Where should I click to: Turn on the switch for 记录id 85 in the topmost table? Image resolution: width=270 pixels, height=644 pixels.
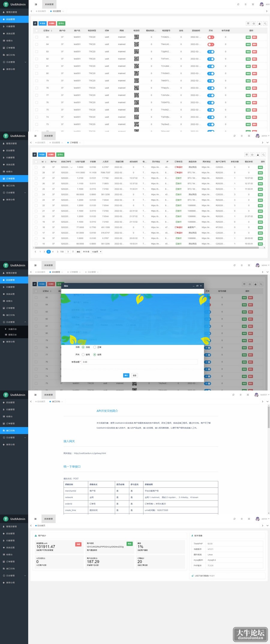(211, 37)
